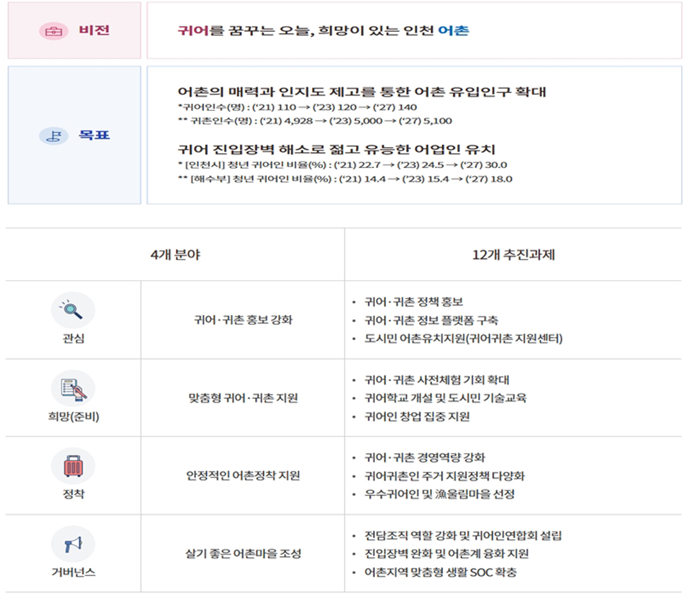
Task: Click the flag icon next to 목표
Action: click(x=54, y=136)
